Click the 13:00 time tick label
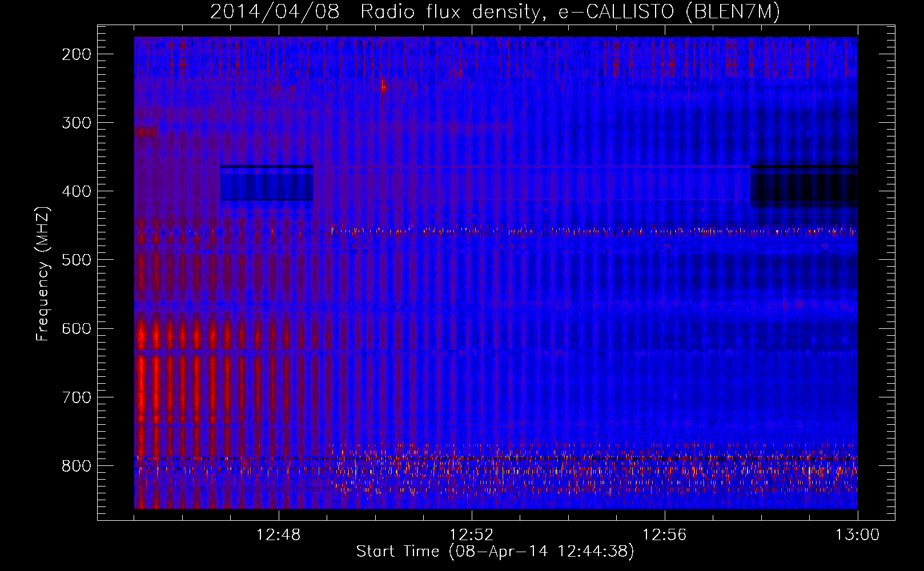924x571 pixels. click(858, 535)
